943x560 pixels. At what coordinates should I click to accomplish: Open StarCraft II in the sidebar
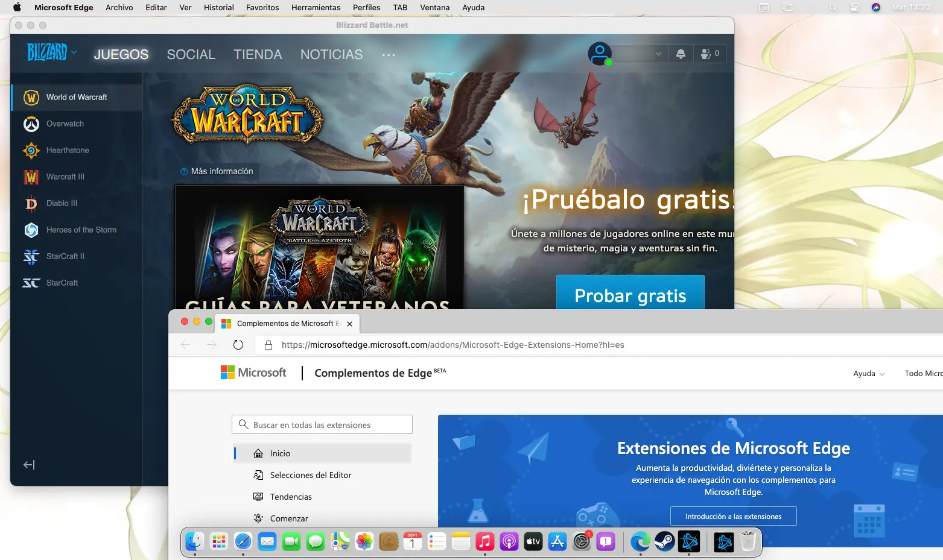coord(77,256)
